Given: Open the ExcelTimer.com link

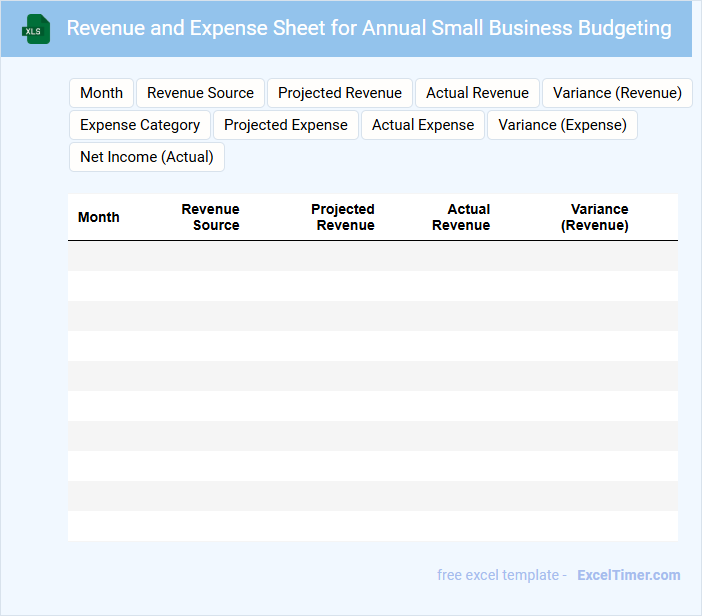Looking at the screenshot, I should (x=628, y=575).
